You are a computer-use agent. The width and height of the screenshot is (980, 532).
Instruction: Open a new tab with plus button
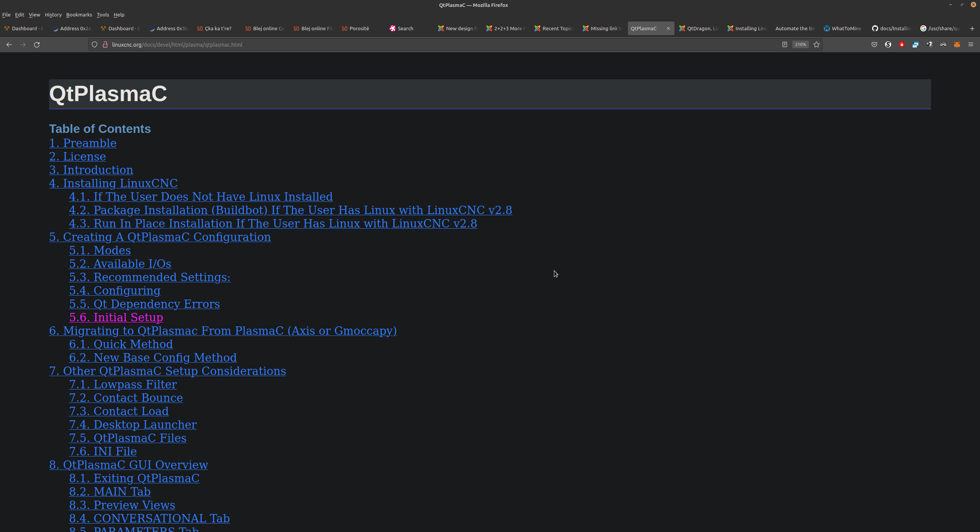coord(972,28)
